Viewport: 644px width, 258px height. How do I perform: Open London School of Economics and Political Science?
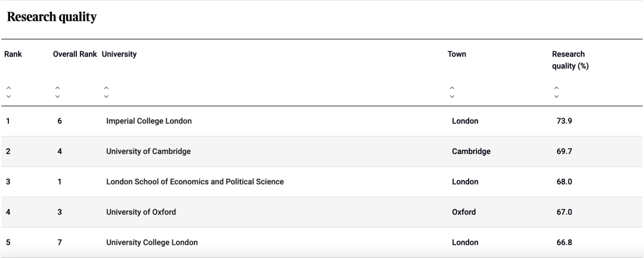[194, 182]
